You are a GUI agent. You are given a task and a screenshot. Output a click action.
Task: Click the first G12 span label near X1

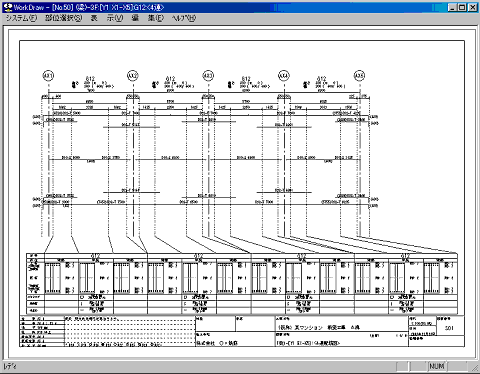tap(90, 79)
